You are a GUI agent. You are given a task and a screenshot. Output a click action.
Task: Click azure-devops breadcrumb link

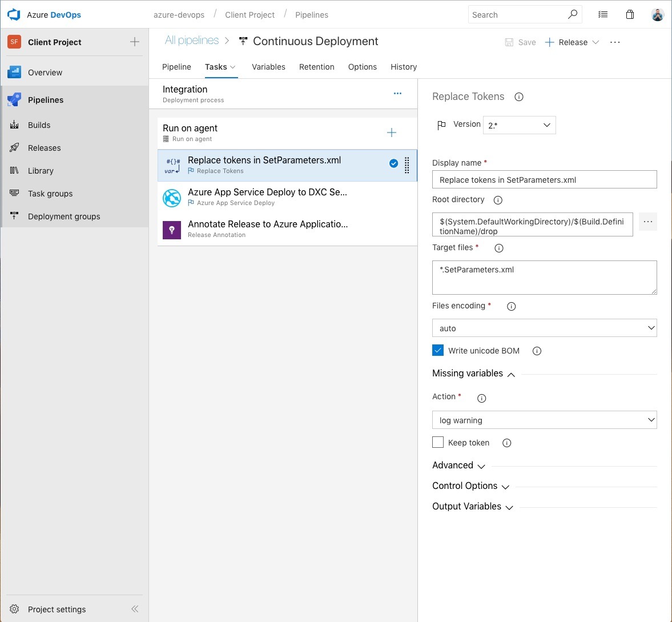[179, 15]
